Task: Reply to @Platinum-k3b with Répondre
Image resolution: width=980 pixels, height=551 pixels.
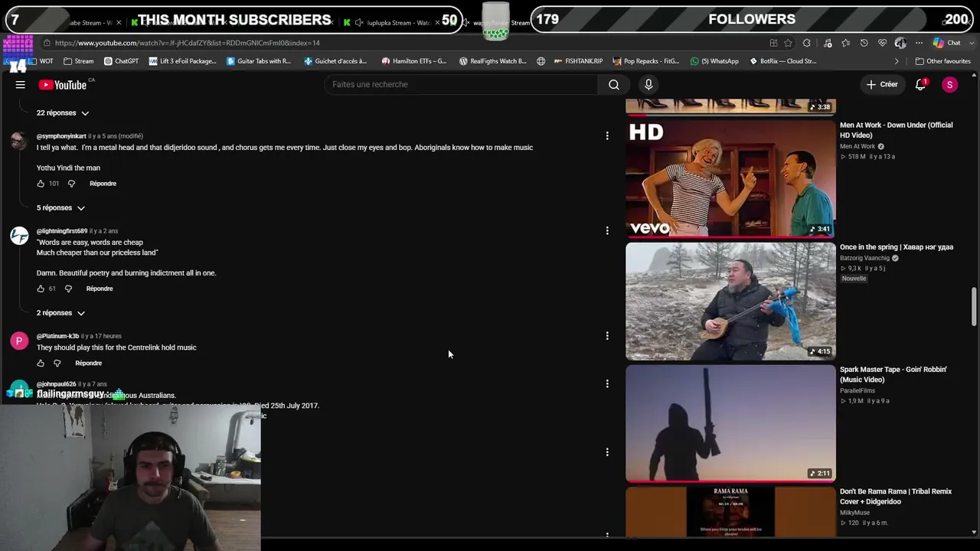Action: tap(89, 364)
